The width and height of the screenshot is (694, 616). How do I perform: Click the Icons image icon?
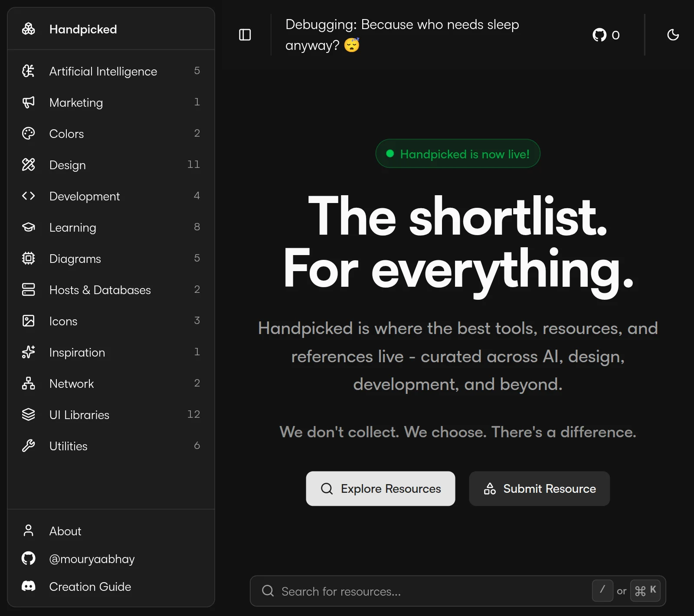click(x=29, y=321)
